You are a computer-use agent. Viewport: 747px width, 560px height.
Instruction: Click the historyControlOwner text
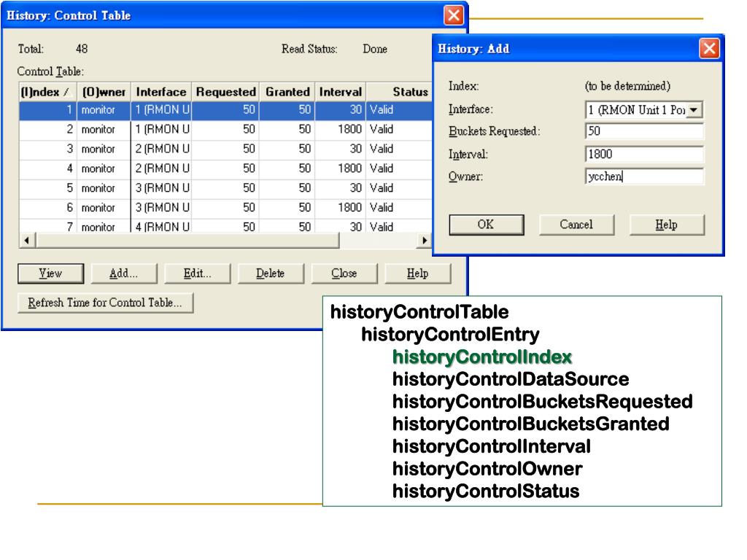pos(487,469)
